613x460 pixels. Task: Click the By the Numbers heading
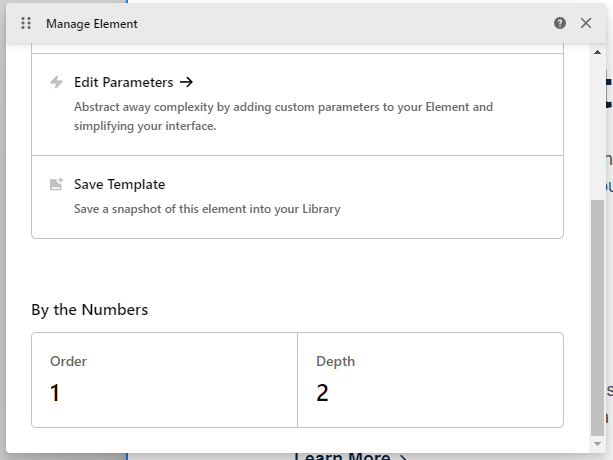tap(90, 310)
